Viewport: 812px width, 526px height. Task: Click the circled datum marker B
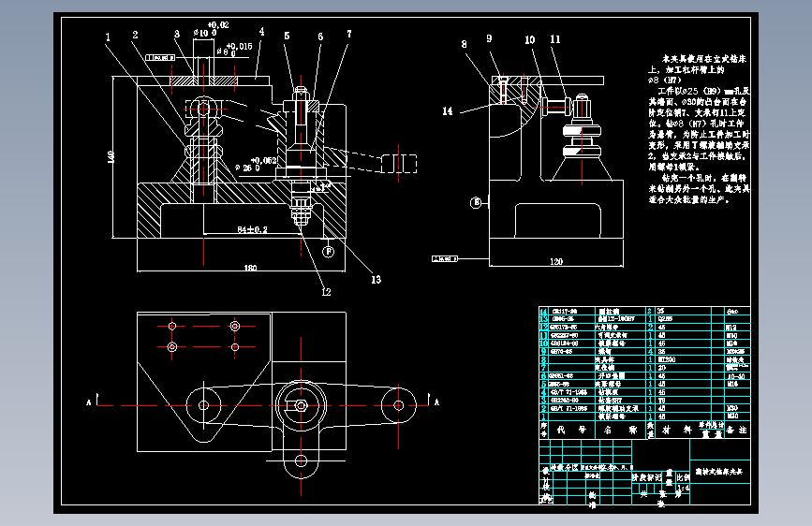pos(476,202)
